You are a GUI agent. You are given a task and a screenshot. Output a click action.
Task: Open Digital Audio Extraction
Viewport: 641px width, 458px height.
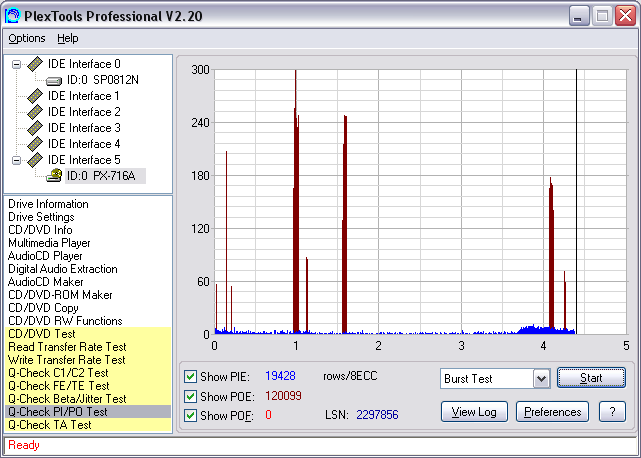pos(63,269)
